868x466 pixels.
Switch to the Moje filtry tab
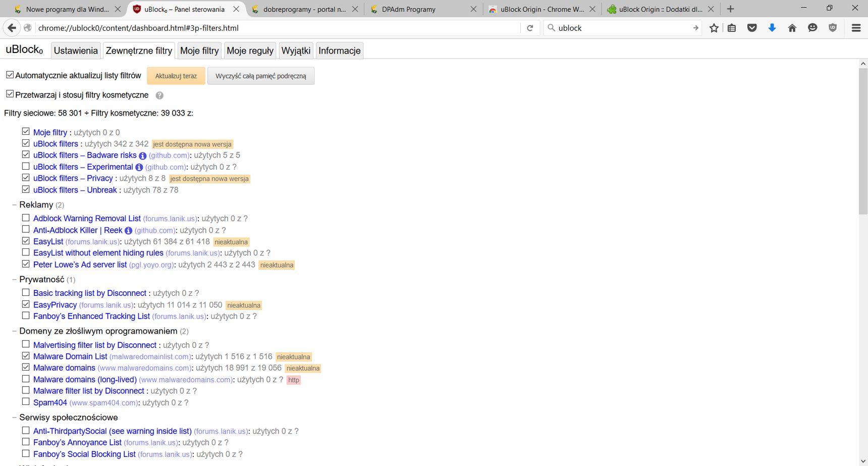pyautogui.click(x=199, y=50)
